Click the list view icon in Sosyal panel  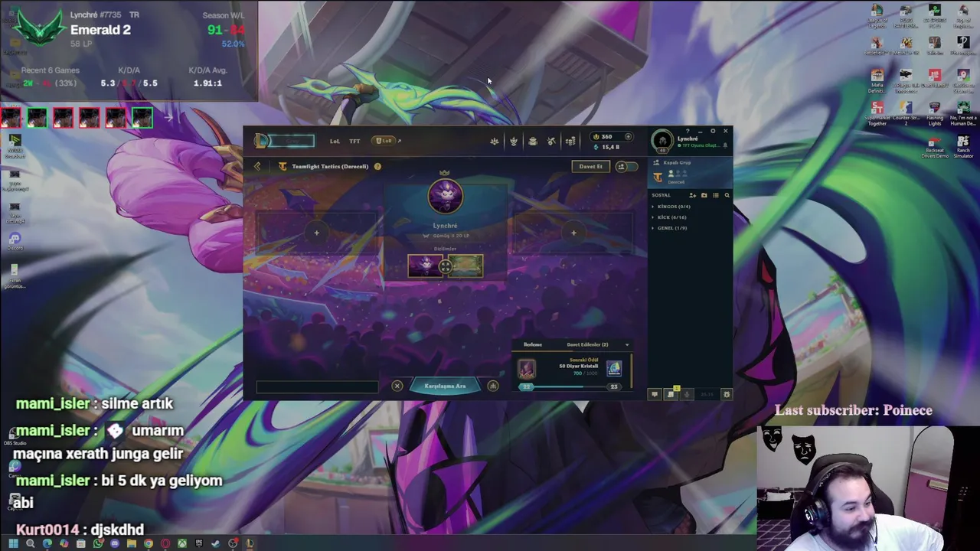716,195
